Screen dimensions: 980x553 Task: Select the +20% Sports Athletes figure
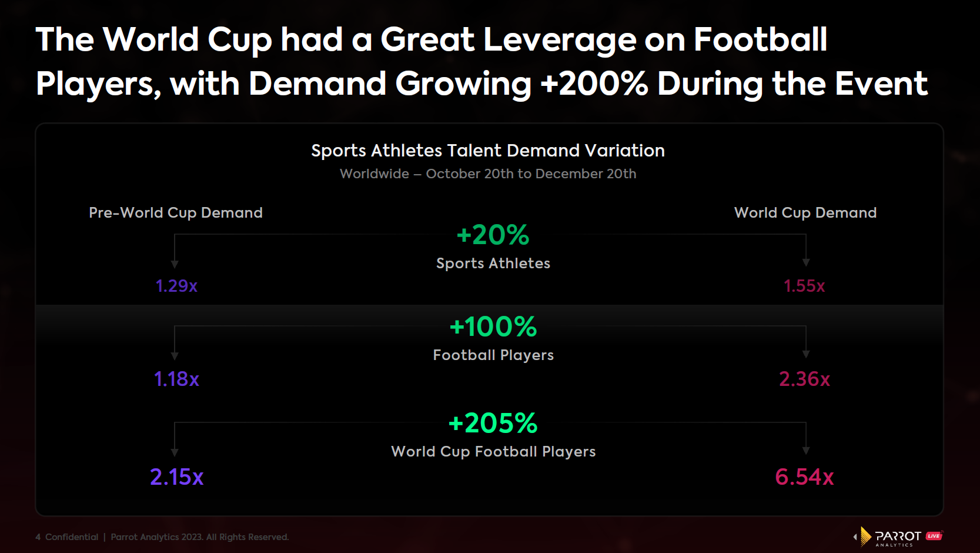point(493,235)
